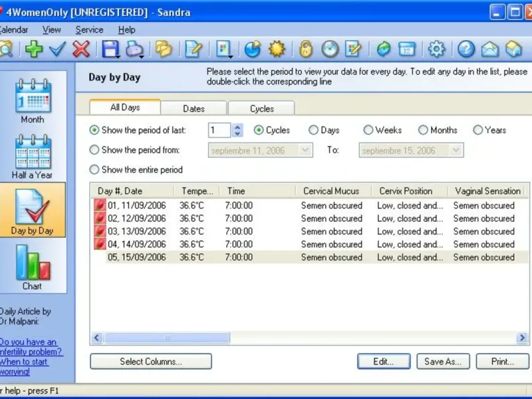Open the 'septiembre 15, 2006' to-date dropdown
Viewport: 532px width, 399px height.
456,150
